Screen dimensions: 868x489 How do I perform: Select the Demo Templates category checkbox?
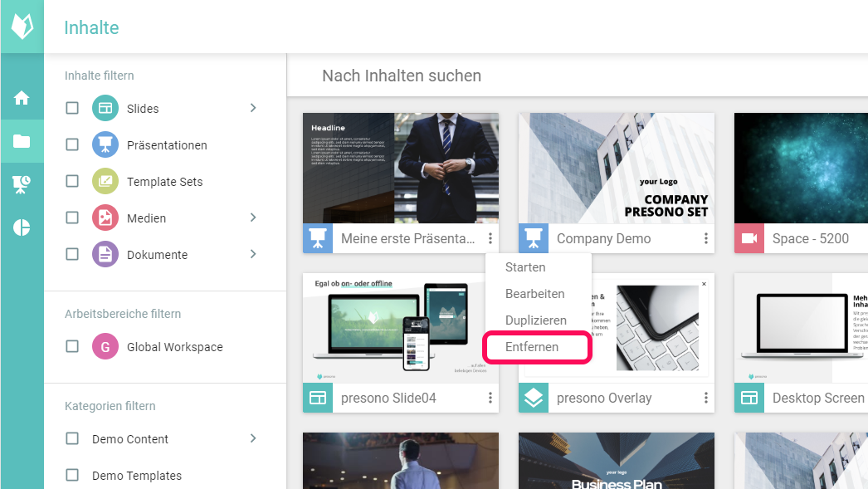[x=72, y=475]
